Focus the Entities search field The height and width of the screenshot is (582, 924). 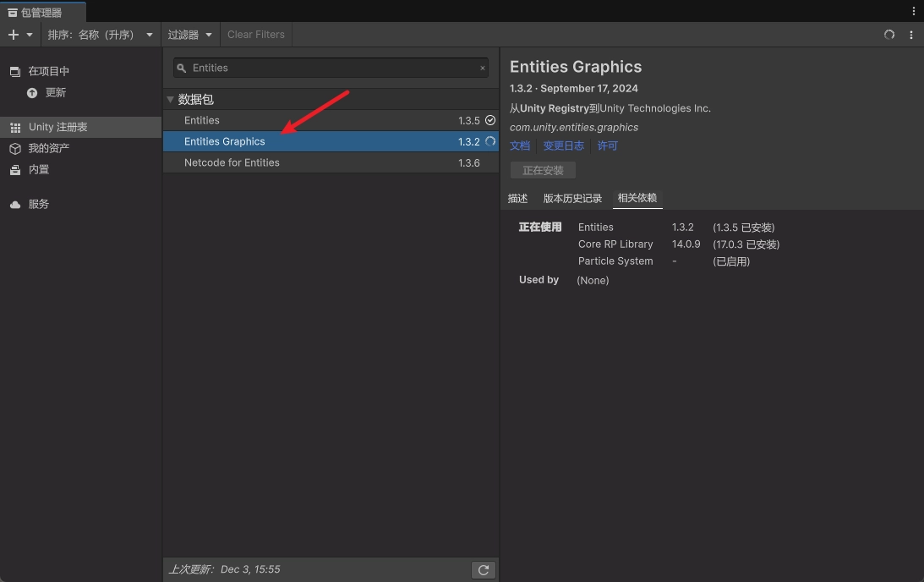[331, 68]
